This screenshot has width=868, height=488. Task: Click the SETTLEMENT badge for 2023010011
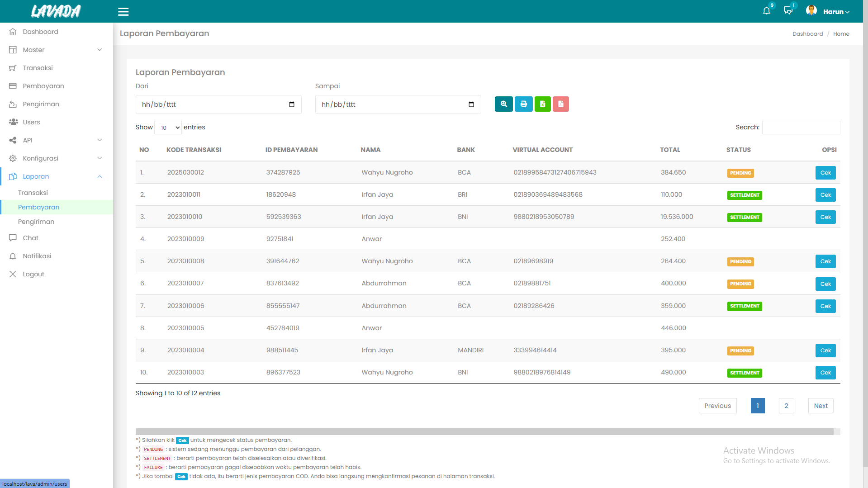(745, 195)
